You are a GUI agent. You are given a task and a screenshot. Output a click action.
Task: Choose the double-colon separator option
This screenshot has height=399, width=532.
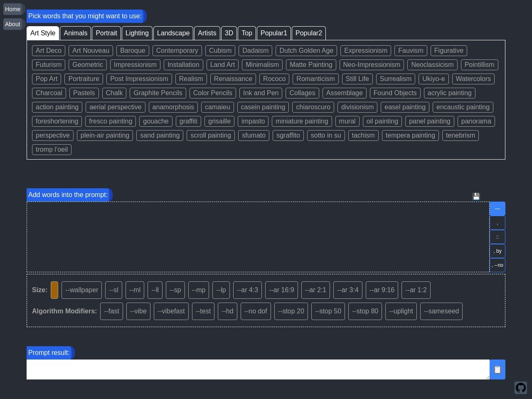coord(498,237)
